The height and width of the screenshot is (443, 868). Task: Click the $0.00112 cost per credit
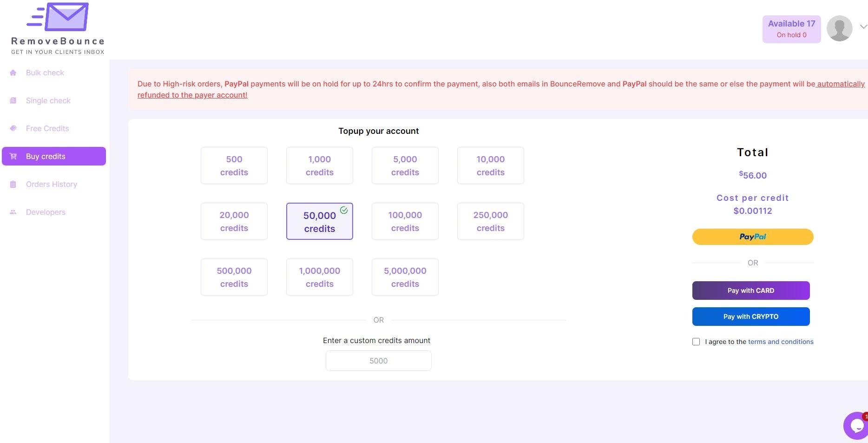[753, 211]
